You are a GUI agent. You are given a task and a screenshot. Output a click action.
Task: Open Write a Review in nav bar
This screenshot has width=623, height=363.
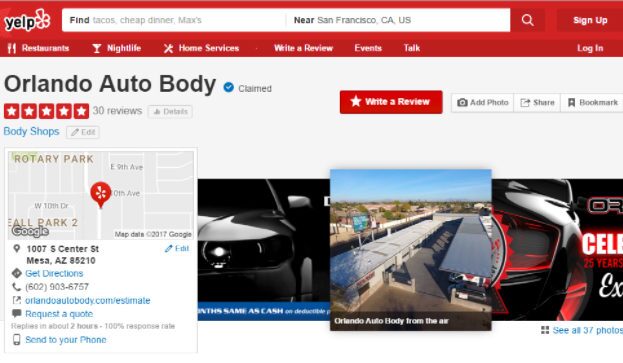(303, 48)
